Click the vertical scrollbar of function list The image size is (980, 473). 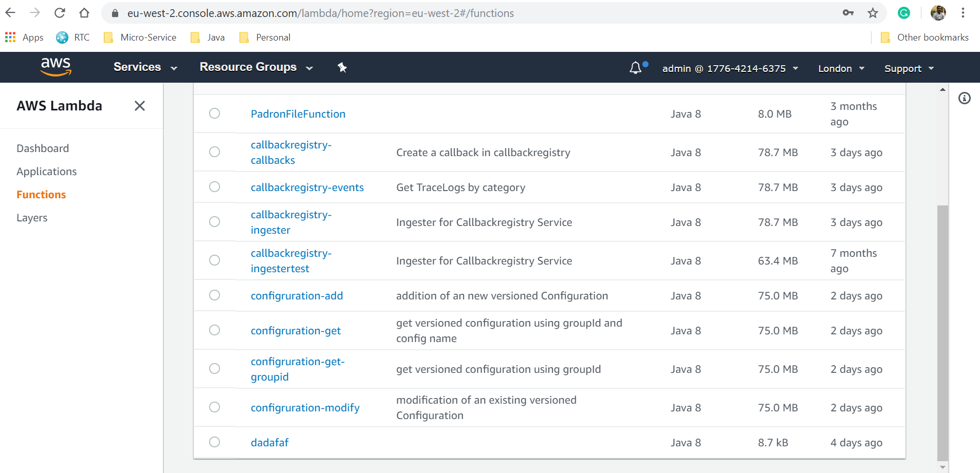pos(942,333)
